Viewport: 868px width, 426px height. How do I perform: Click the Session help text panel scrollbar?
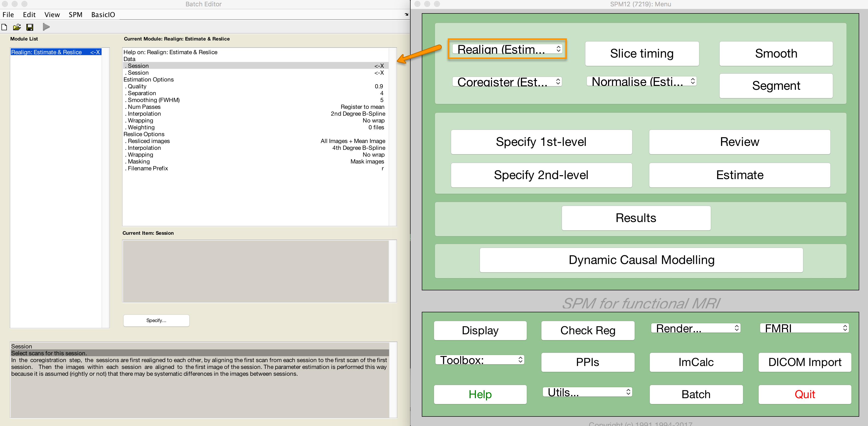point(393,380)
